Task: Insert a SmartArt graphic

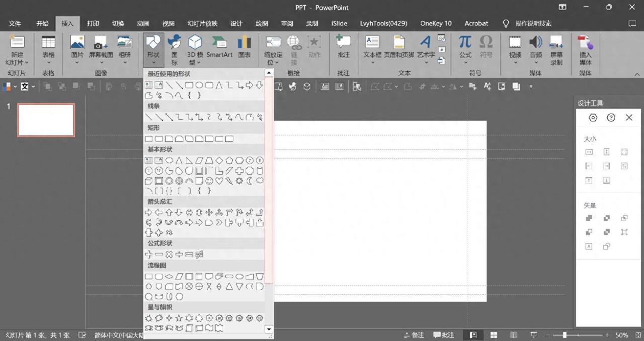Action: (219, 43)
